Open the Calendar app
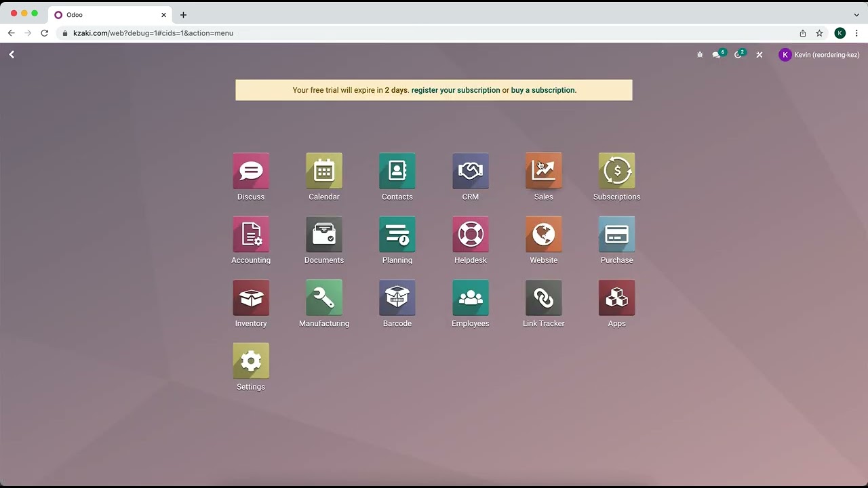Viewport: 868px width, 488px height. tap(324, 171)
